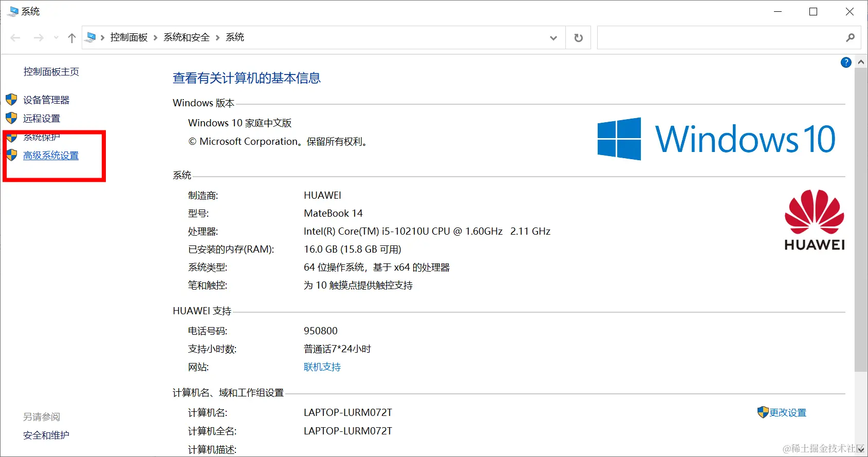This screenshot has height=457, width=868.
Task: Click the scrollbar up arrow
Action: (x=861, y=62)
